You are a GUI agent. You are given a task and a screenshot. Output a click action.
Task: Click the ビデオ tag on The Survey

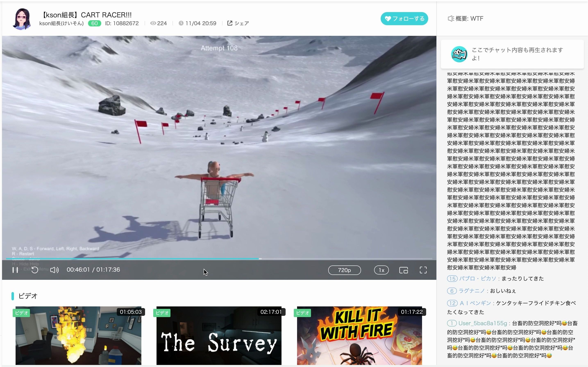[x=162, y=313]
